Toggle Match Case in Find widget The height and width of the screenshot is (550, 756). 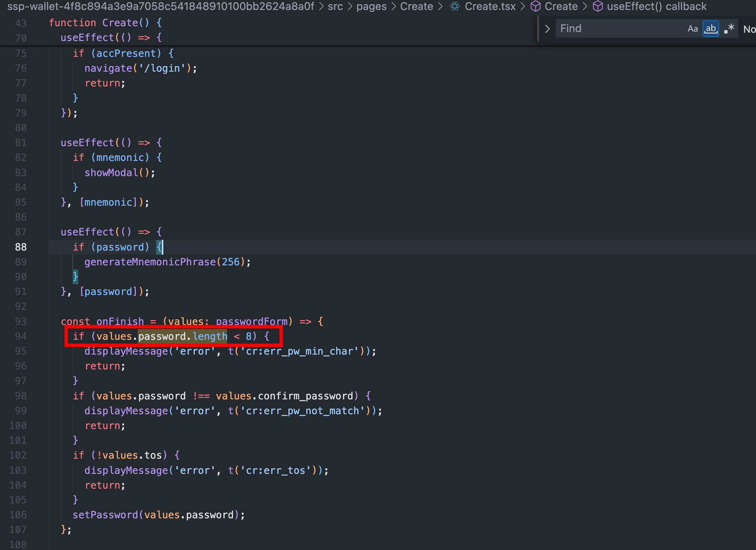[x=692, y=29]
